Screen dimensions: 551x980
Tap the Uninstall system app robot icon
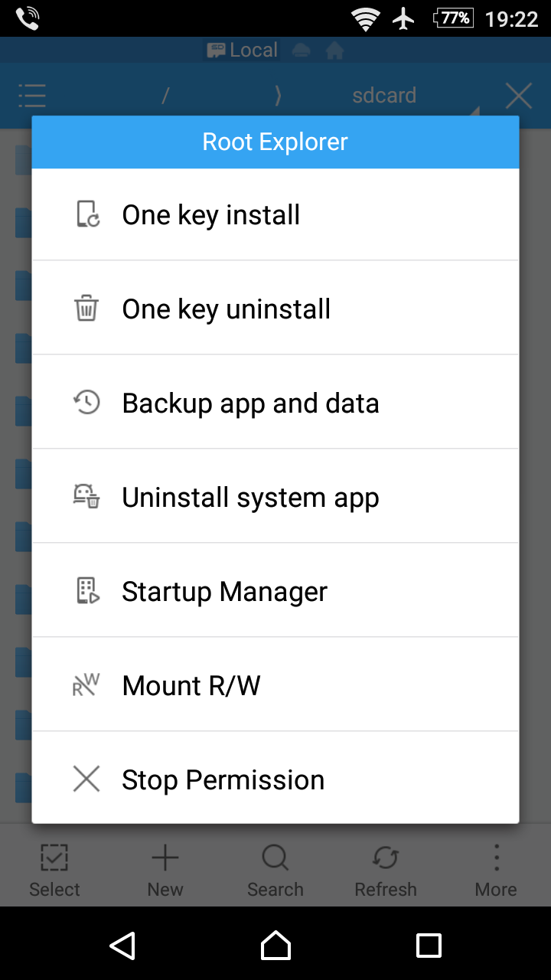tap(86, 497)
